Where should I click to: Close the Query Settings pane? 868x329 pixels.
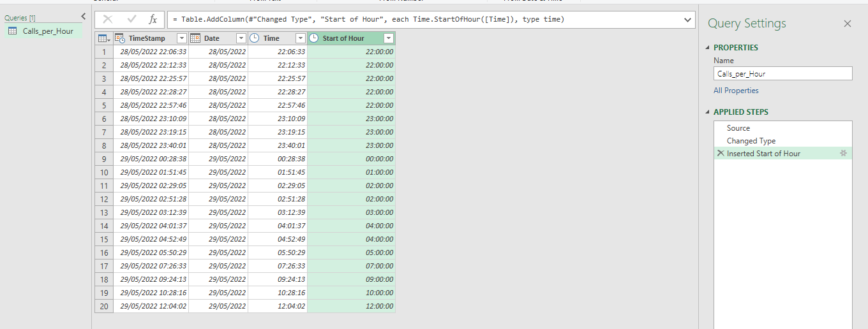848,24
